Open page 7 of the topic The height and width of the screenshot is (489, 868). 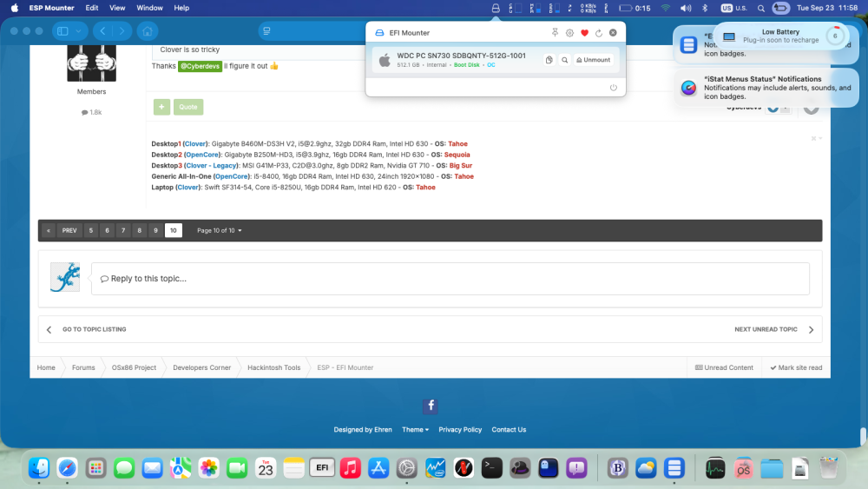123,230
